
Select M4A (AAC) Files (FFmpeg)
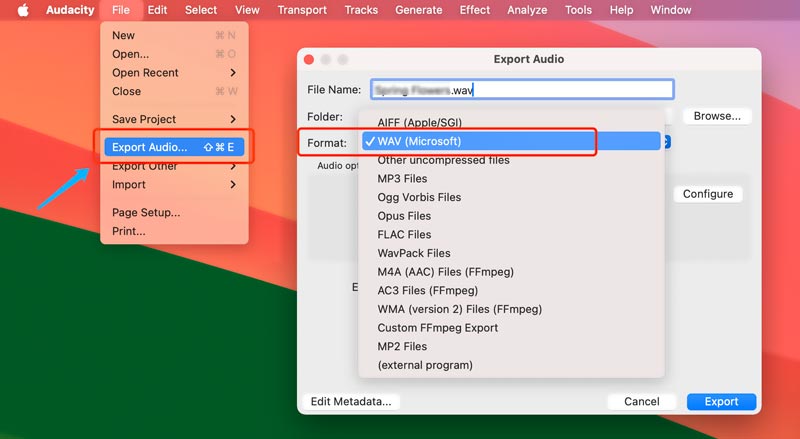511,272
